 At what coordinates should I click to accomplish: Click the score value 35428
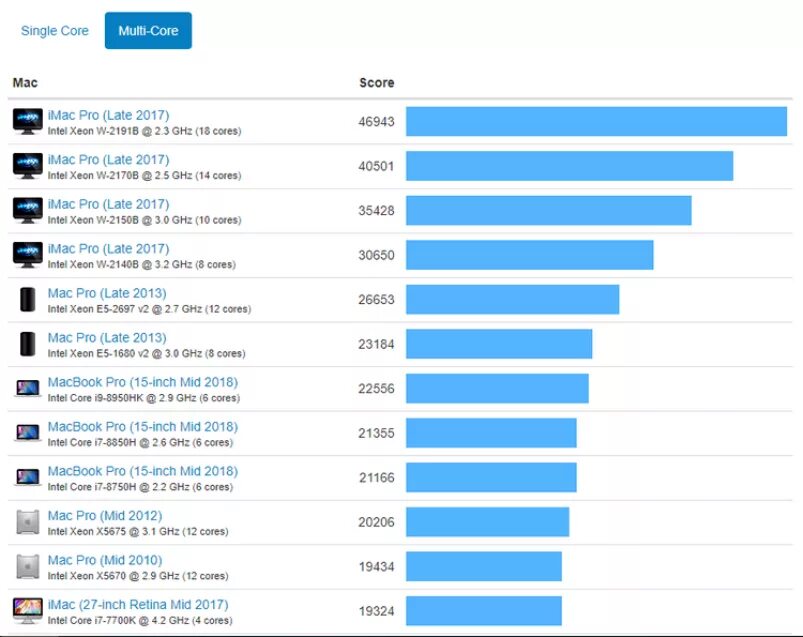(x=376, y=211)
